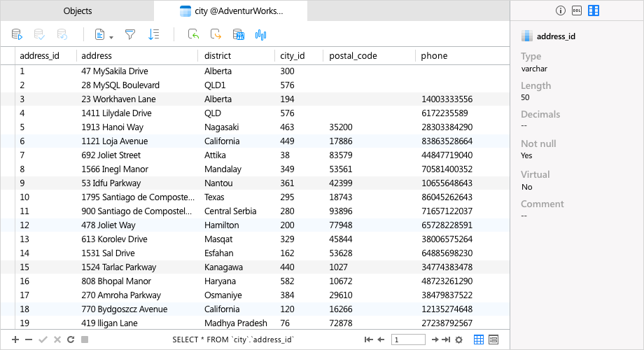Click the page number input field
The image size is (644, 350).
point(408,339)
